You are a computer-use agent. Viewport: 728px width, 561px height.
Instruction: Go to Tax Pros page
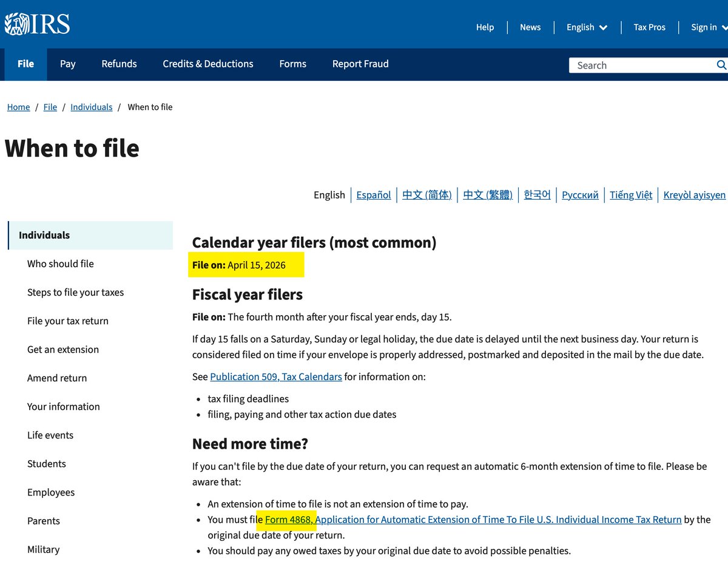point(649,27)
